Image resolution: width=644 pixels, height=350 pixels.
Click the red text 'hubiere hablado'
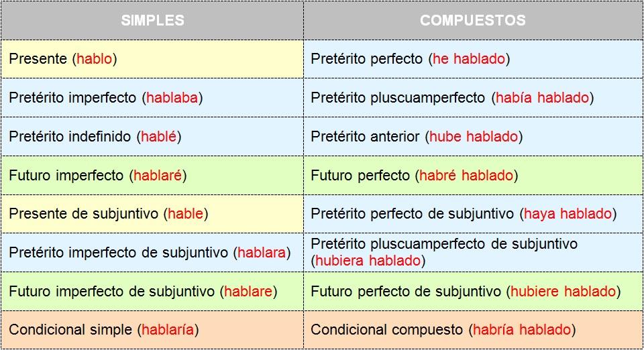pyautogui.click(x=563, y=291)
